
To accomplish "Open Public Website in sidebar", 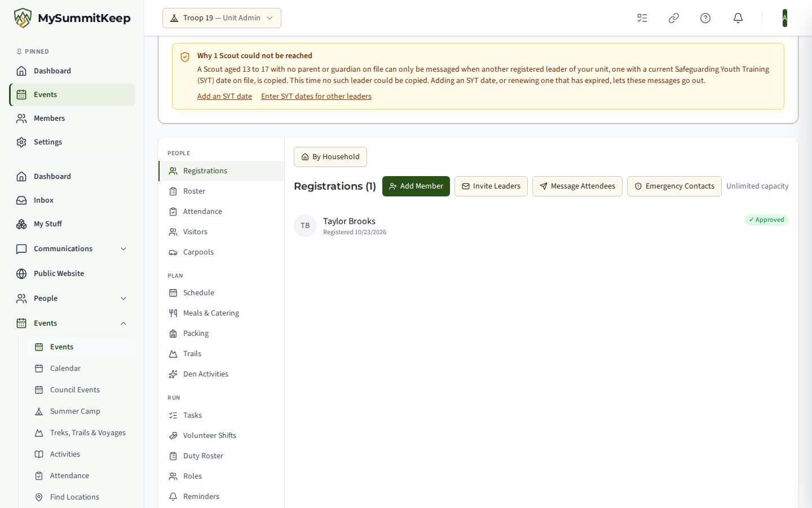I will [72, 274].
